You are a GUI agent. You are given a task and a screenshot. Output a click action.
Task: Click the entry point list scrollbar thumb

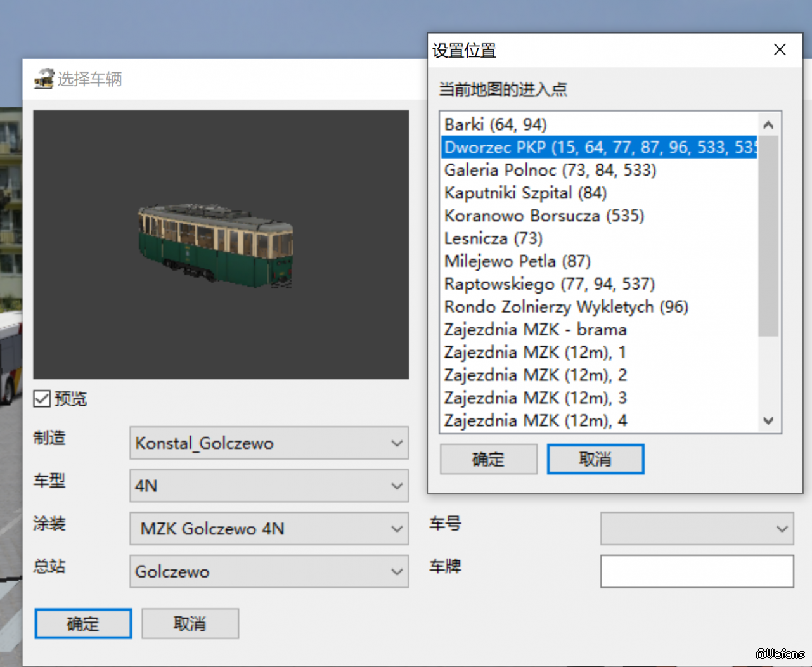(x=768, y=236)
